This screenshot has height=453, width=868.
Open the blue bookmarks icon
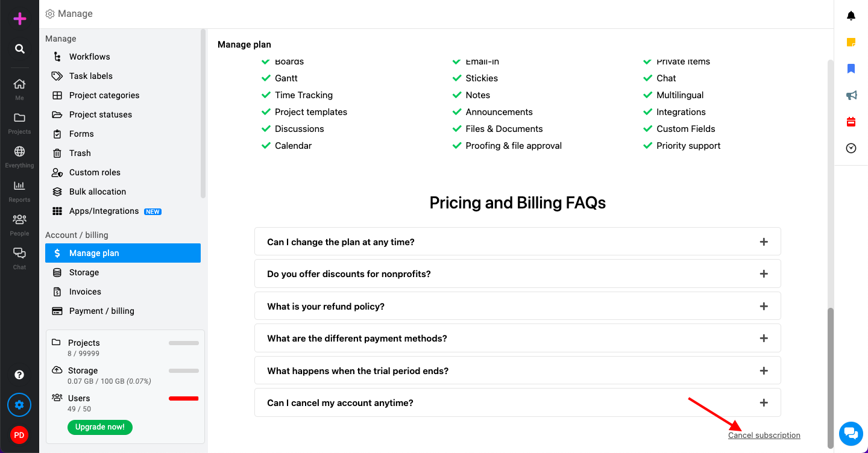pos(851,69)
